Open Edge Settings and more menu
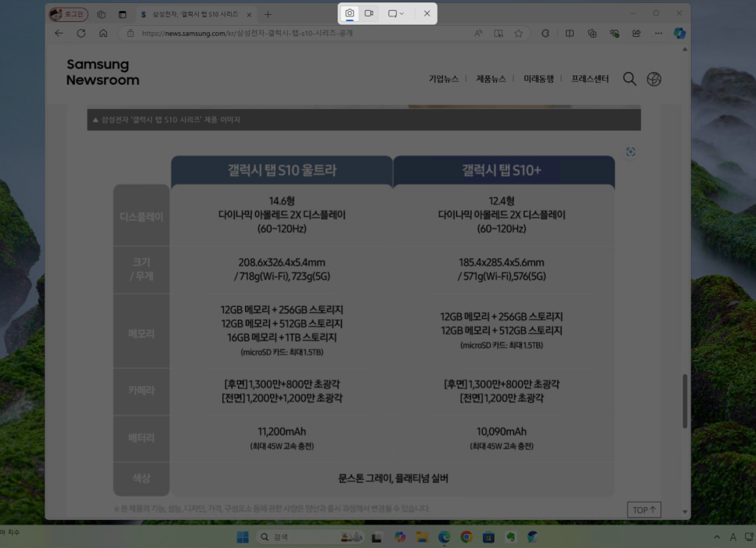 (x=658, y=34)
